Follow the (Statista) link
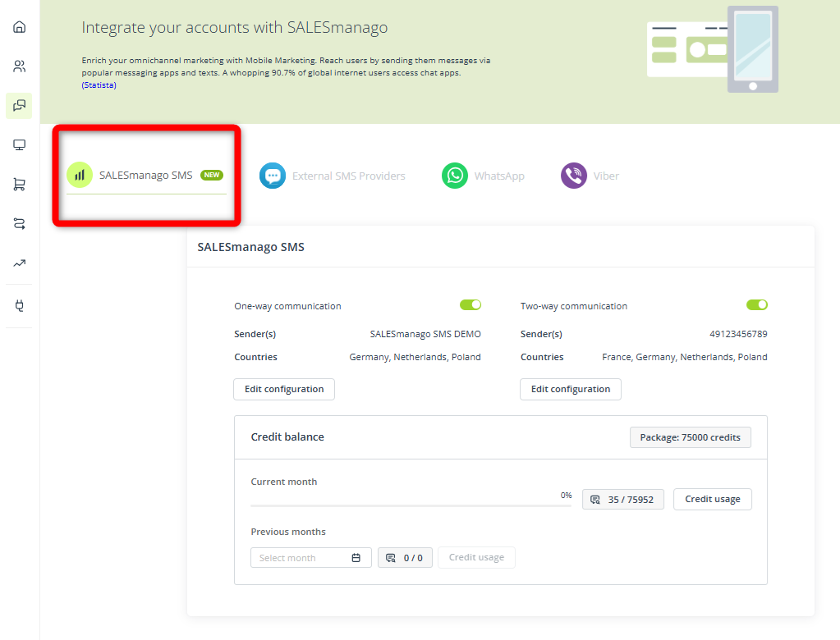 pos(99,85)
